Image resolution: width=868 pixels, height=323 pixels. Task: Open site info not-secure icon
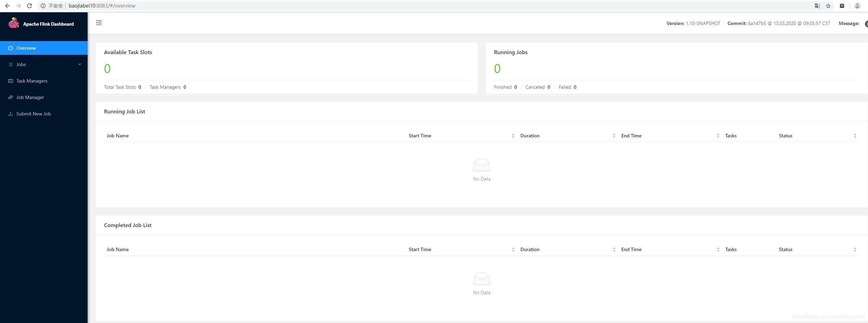click(43, 6)
